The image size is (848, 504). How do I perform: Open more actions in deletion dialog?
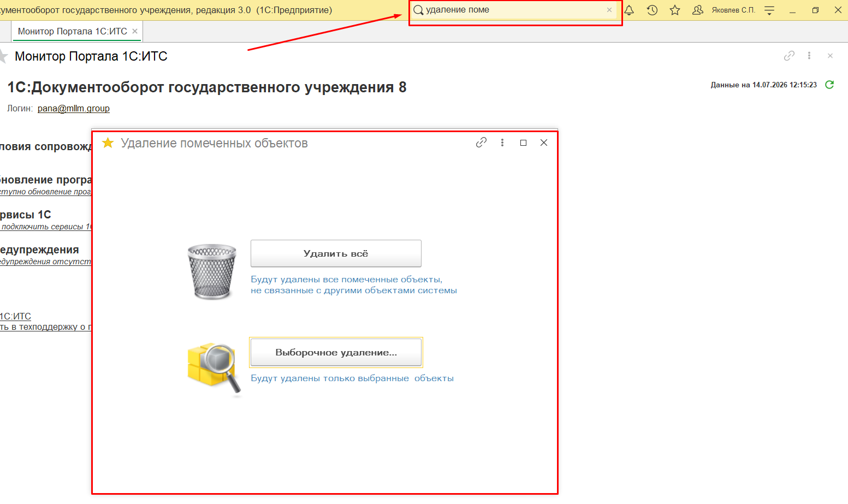click(x=502, y=143)
